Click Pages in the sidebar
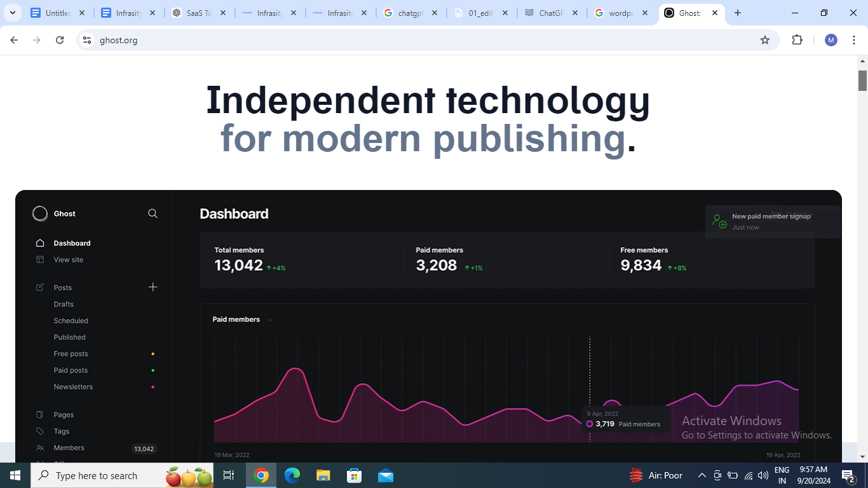 click(x=64, y=414)
